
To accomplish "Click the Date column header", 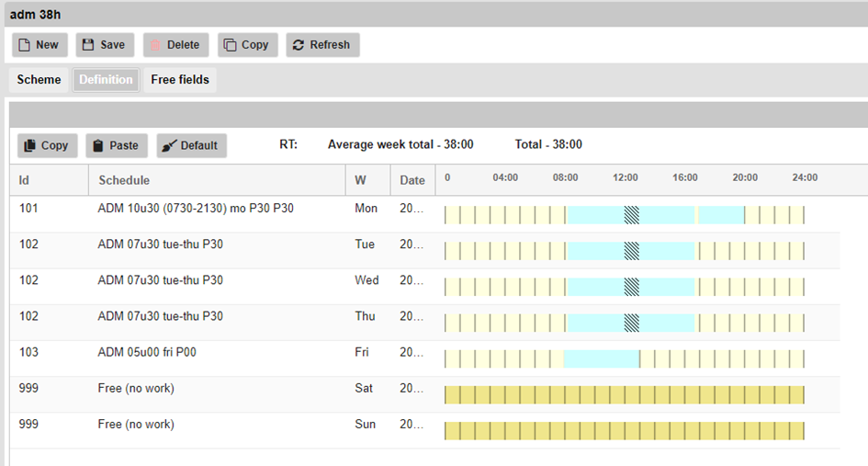I will click(x=412, y=180).
